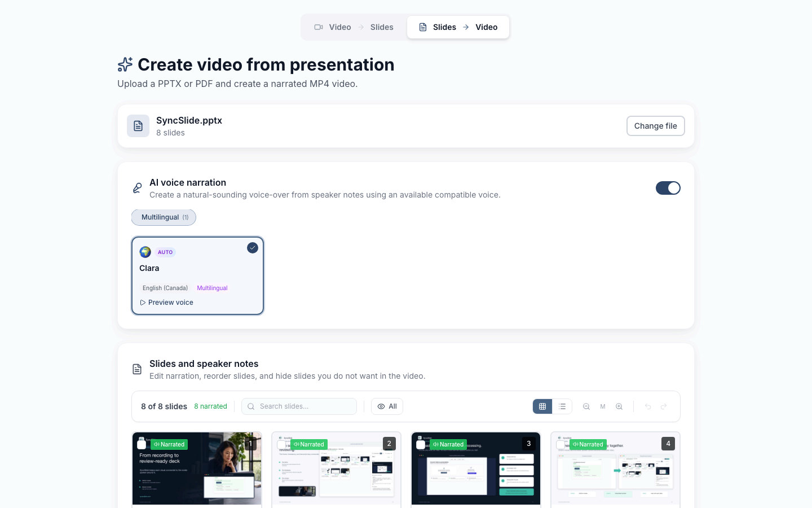Click the Narrated badge on slide 1
The height and width of the screenshot is (508, 812).
[x=169, y=444]
